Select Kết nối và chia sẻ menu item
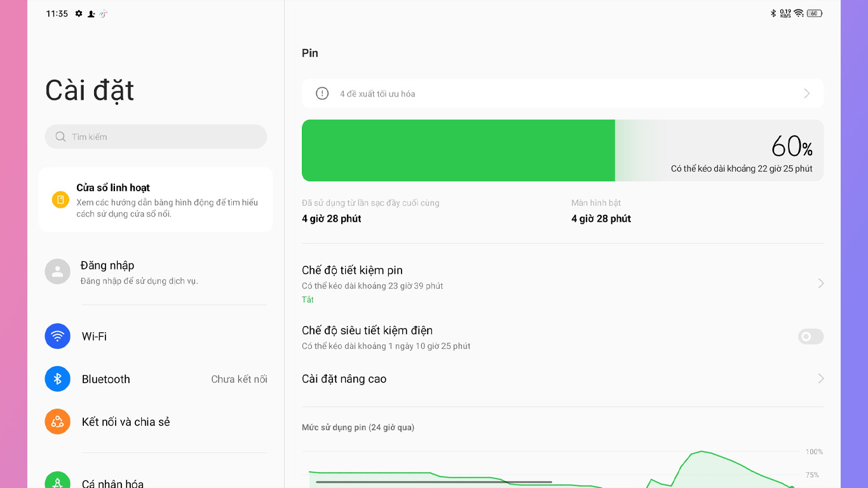The image size is (868, 488). coord(156,421)
